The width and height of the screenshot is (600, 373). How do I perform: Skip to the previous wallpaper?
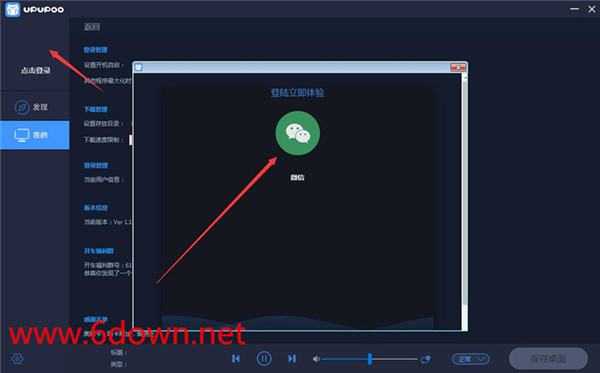click(x=236, y=358)
